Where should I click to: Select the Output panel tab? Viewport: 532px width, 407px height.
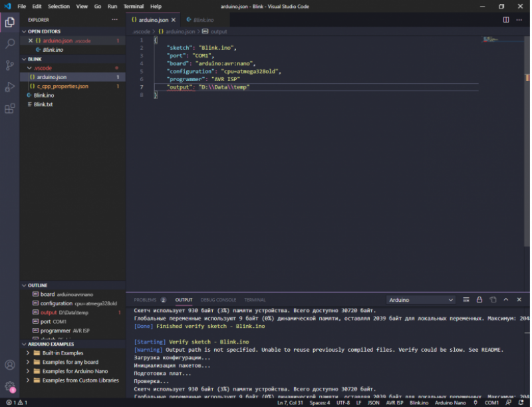184,300
